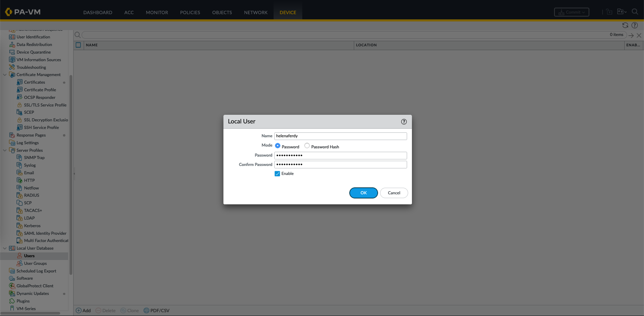Click into the Confirm Password field
The height and width of the screenshot is (316, 644).
[340, 165]
